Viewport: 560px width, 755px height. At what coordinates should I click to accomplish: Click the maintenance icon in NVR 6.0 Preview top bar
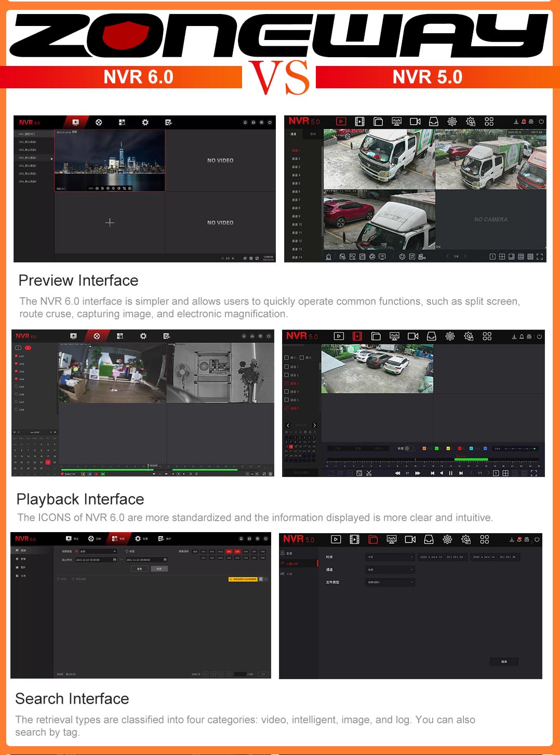pyautogui.click(x=168, y=122)
